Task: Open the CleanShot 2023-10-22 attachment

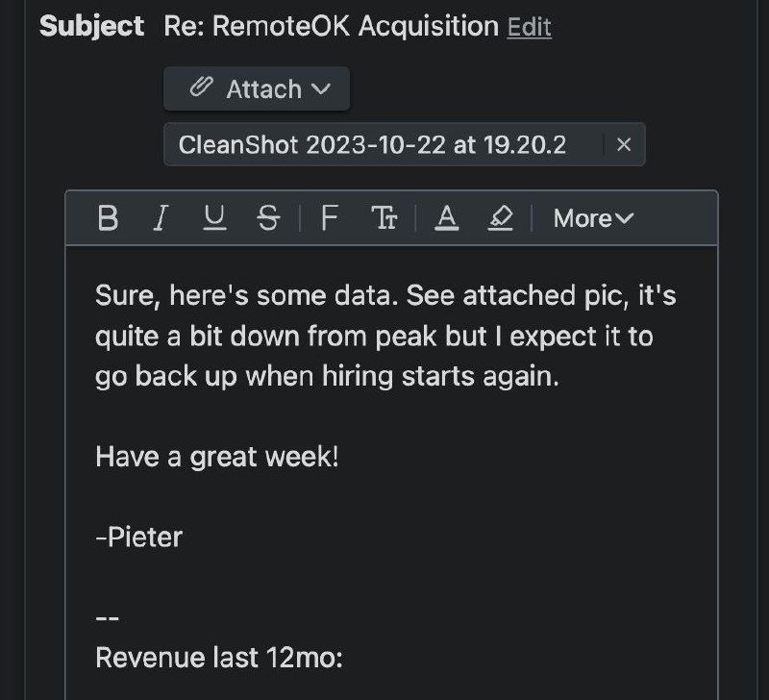Action: 372,144
